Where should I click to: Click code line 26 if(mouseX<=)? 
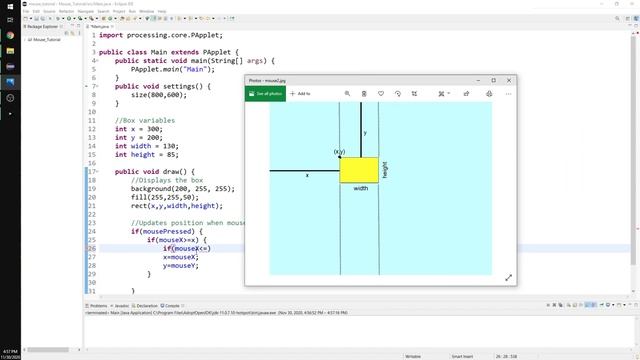coord(187,249)
